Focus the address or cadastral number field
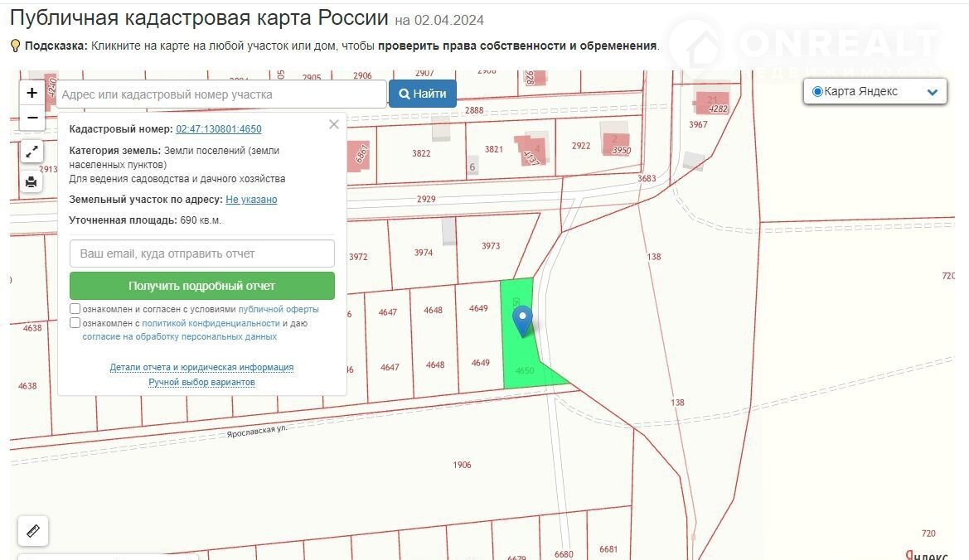969x560 pixels. [221, 94]
